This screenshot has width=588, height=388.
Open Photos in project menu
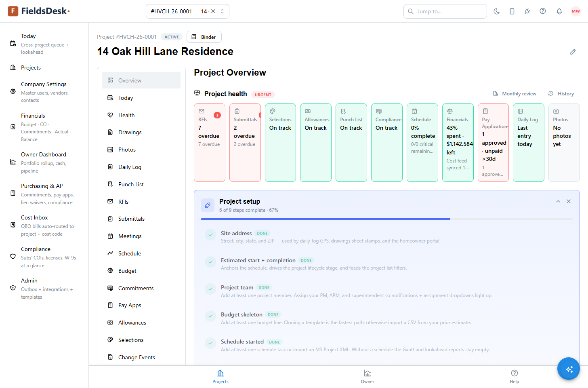click(x=141, y=150)
